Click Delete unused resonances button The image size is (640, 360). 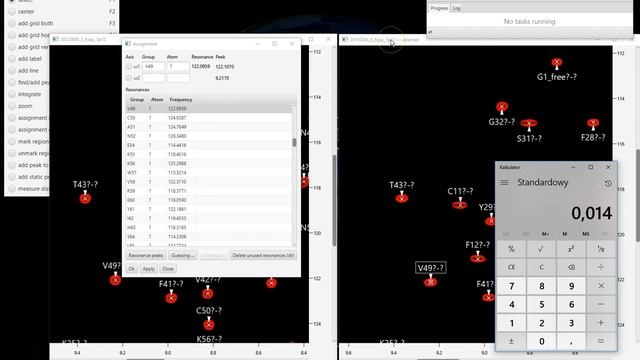click(263, 256)
